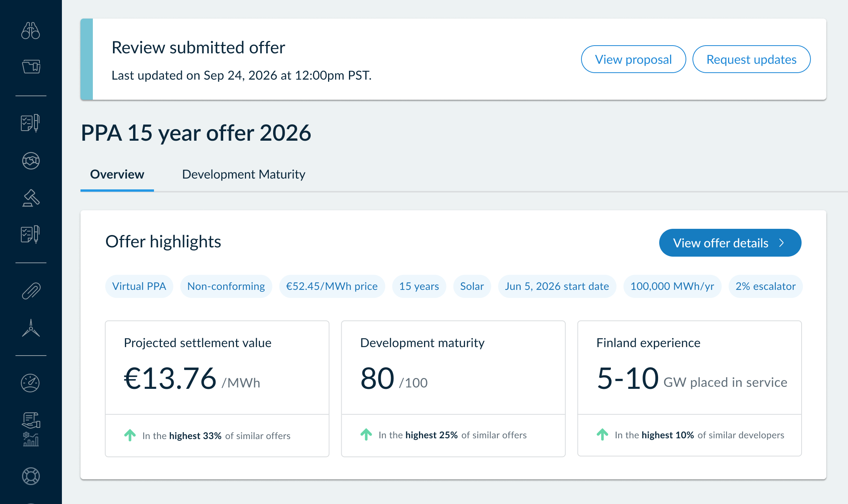
Task: Click the Request updates button
Action: point(751,59)
